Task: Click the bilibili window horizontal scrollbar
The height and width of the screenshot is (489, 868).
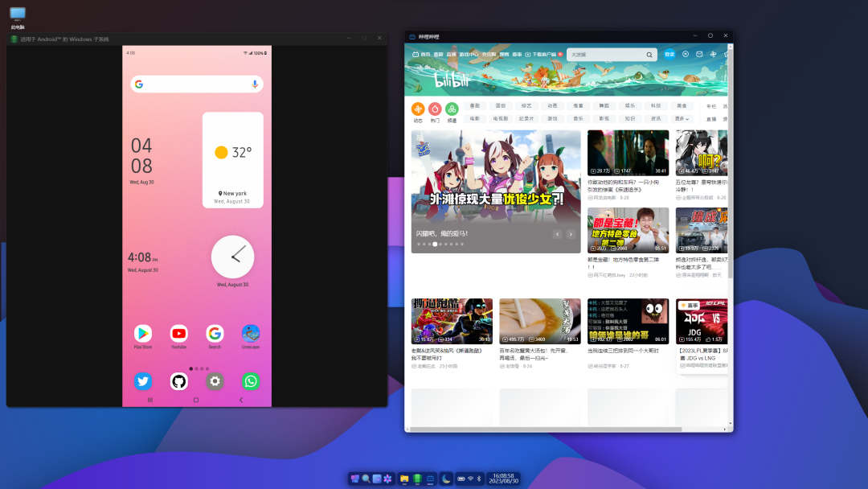Action: coord(545,429)
